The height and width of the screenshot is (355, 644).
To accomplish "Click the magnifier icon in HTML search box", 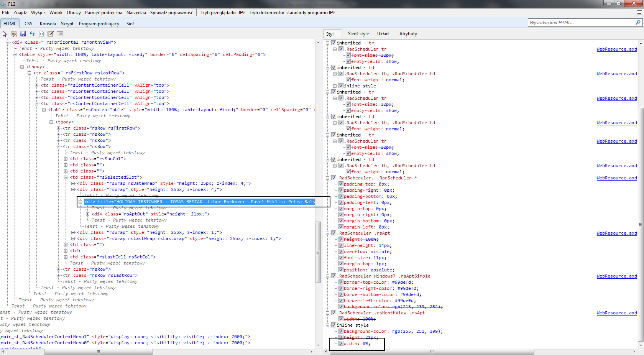I will coord(638,23).
